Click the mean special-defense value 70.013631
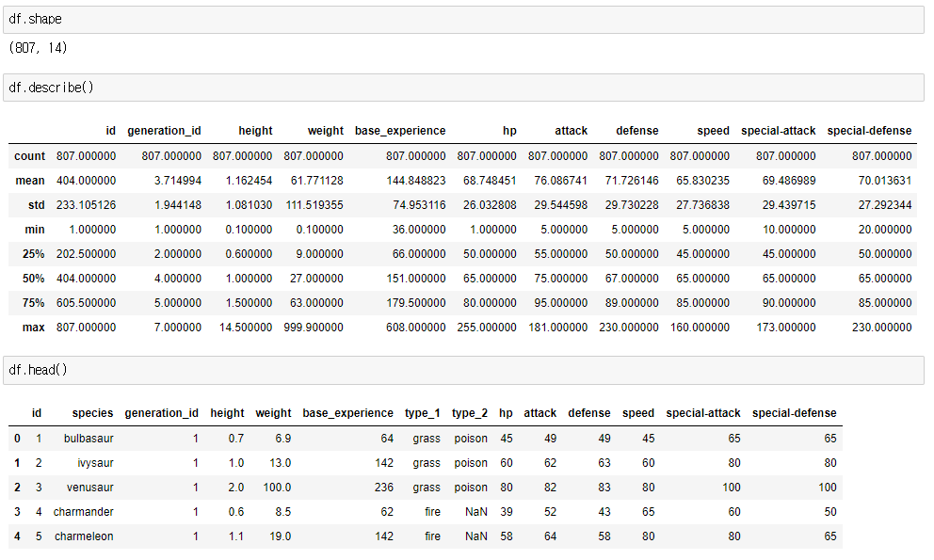The height and width of the screenshot is (560, 934). (x=885, y=181)
